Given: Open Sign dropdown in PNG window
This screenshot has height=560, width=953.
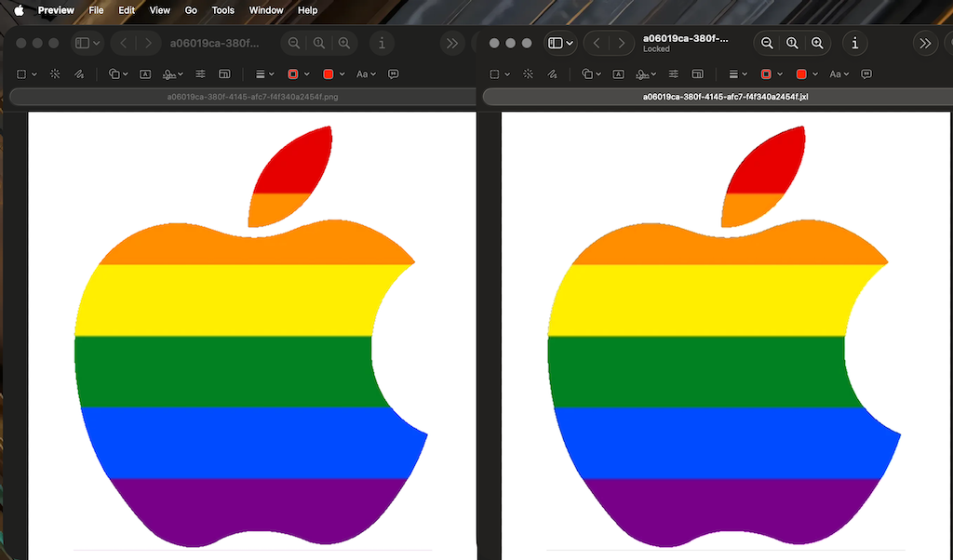Looking at the screenshot, I should pyautogui.click(x=172, y=74).
